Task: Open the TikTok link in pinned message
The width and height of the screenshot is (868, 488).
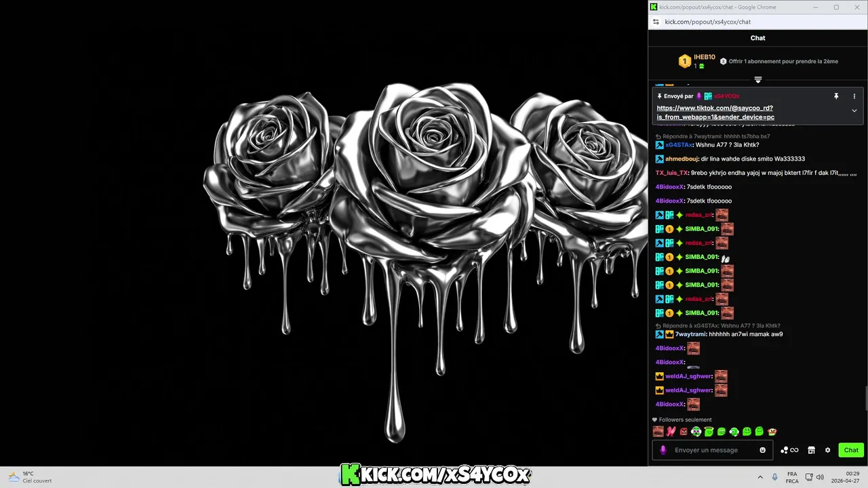Action: tap(715, 113)
